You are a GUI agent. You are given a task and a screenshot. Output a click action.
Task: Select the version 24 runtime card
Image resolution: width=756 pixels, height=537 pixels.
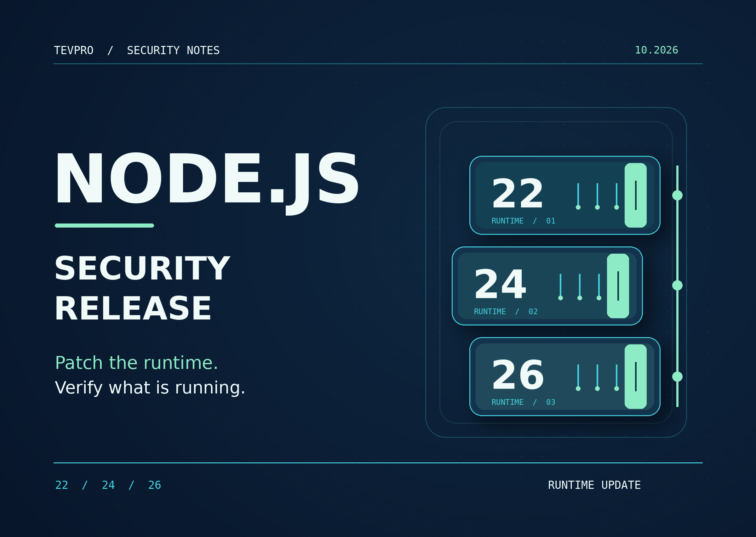[547, 286]
